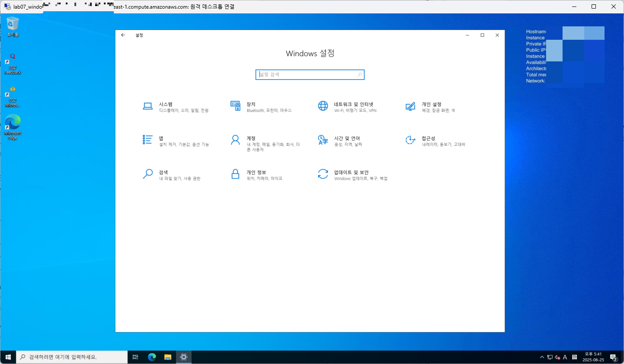Click the 접근성 heading text
The image size is (624, 364).
(428, 138)
